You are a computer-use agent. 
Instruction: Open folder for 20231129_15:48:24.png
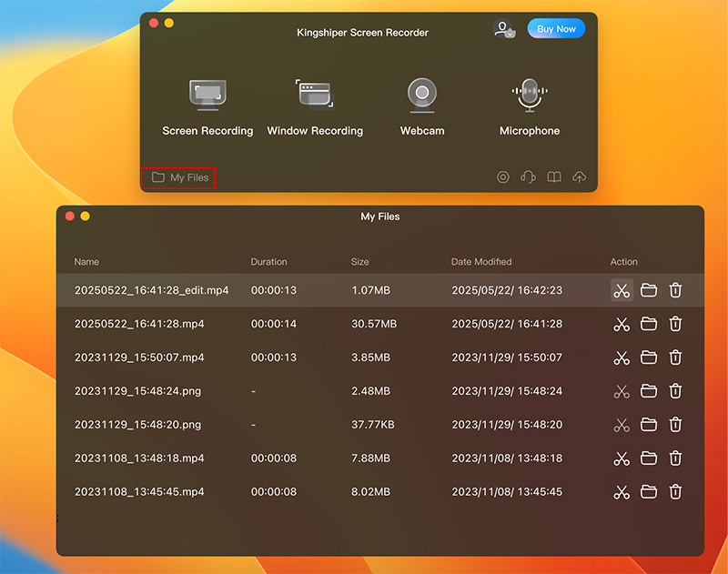[x=649, y=391]
